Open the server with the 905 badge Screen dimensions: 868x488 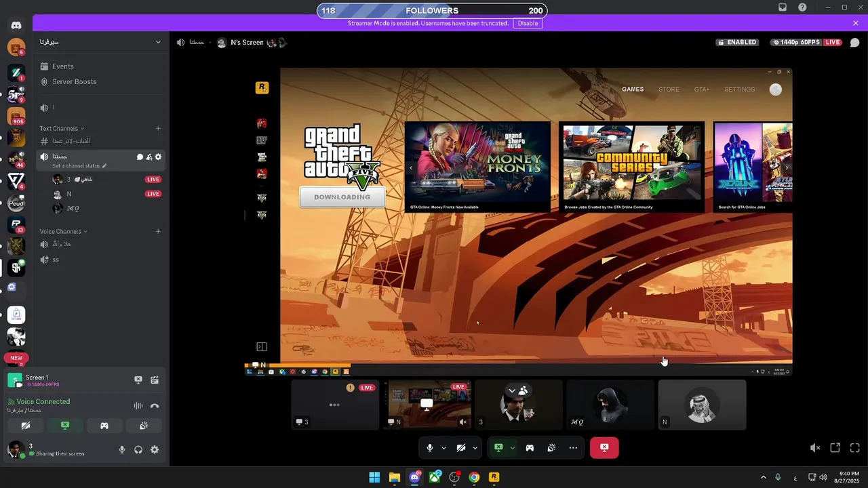(x=16, y=116)
